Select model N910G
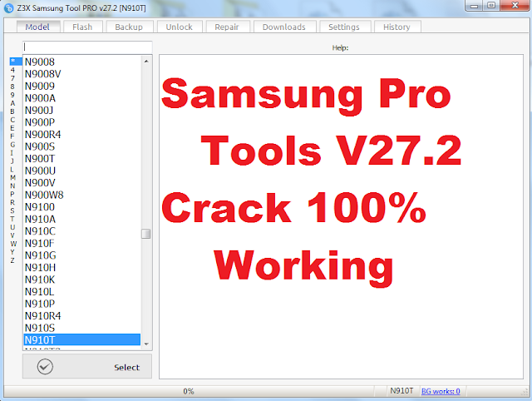Viewport: 532px width, 401px height. [x=81, y=255]
